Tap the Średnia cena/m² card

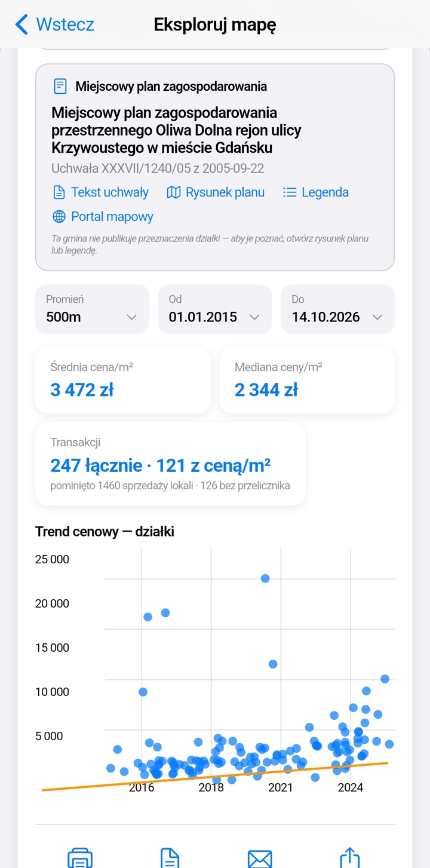click(x=123, y=380)
